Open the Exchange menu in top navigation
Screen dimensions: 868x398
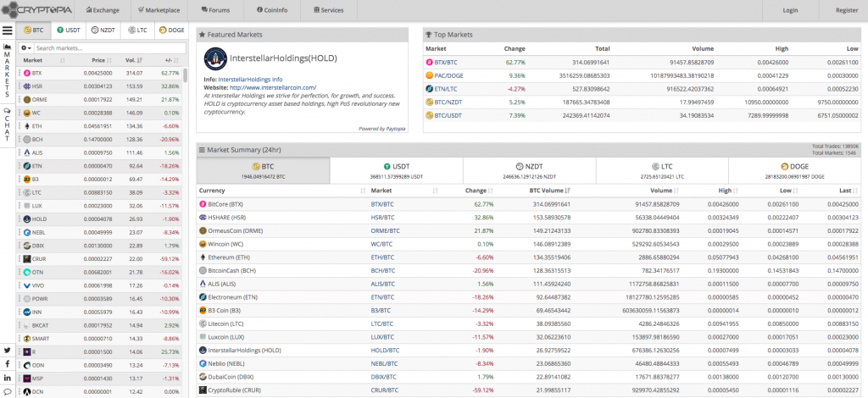[102, 10]
